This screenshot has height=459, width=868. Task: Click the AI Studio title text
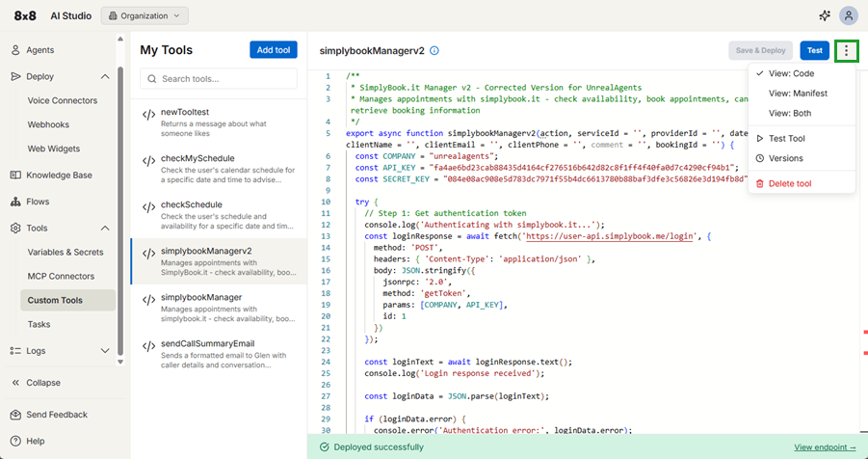[71, 15]
